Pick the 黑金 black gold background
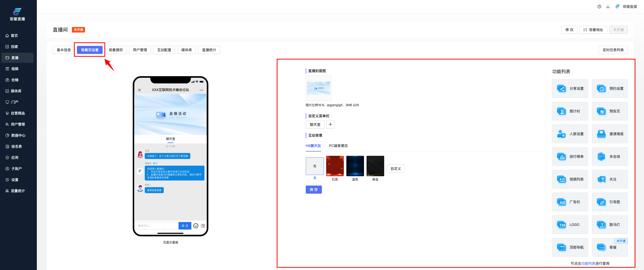644x270 pixels. tap(375, 166)
